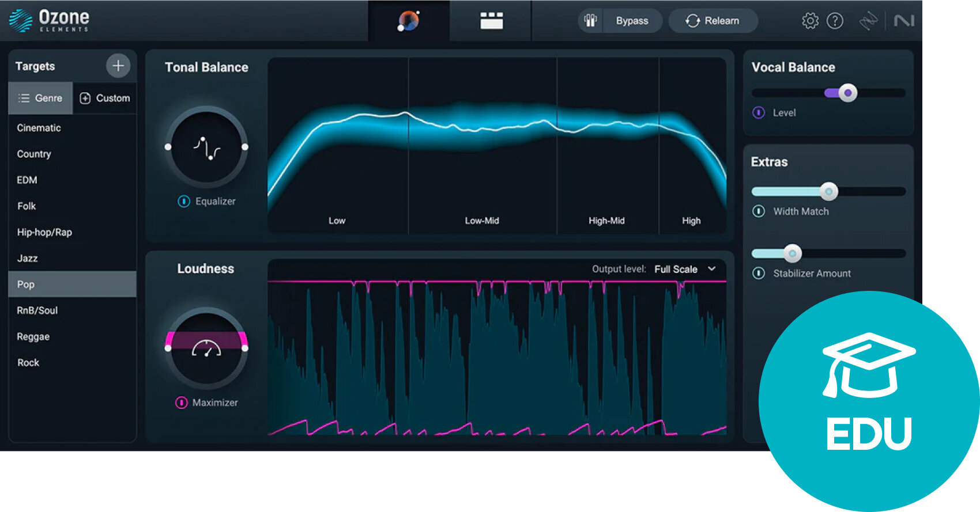Click the Equalizer module label
980x512 pixels.
(216, 201)
